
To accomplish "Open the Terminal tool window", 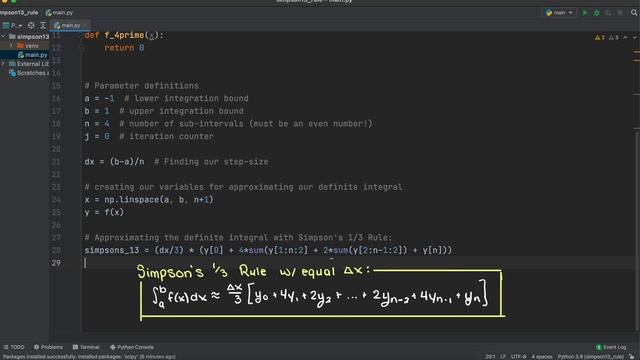I will coord(86,347).
